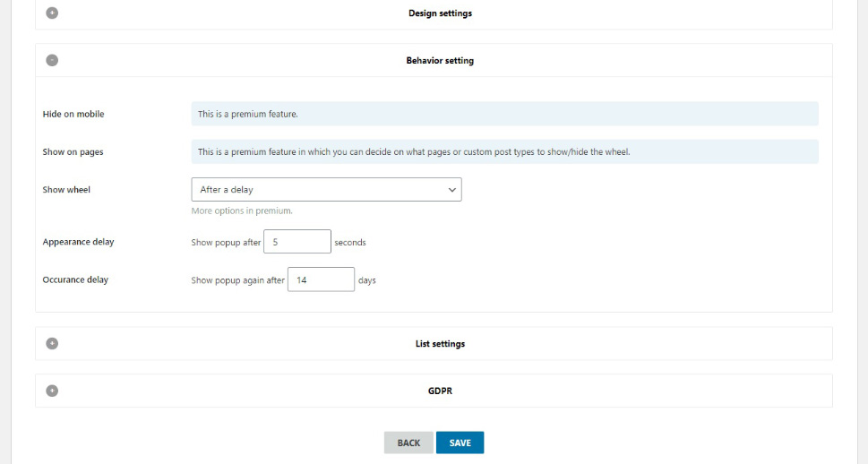Save the wheel settings
This screenshot has width=868, height=464.
(x=460, y=443)
